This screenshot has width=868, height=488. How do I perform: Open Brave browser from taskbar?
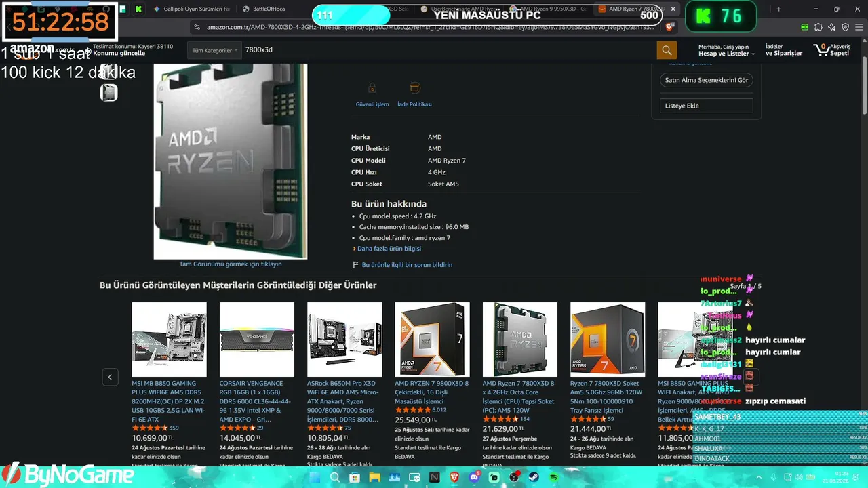pyautogui.click(x=454, y=477)
